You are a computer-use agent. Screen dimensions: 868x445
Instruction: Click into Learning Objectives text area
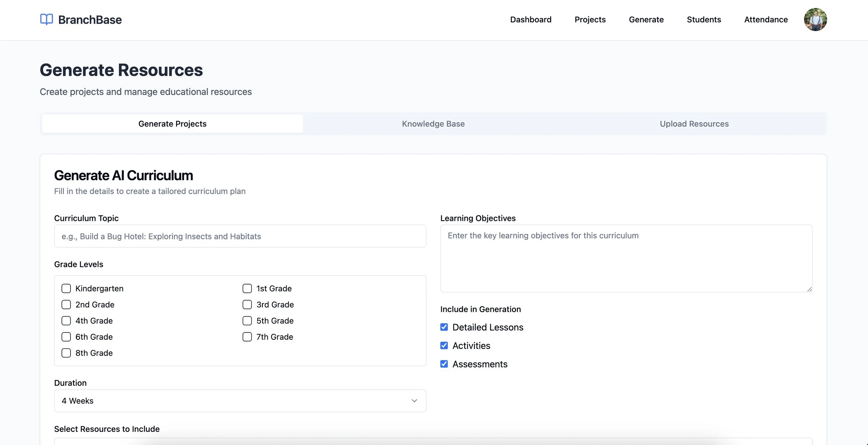626,259
